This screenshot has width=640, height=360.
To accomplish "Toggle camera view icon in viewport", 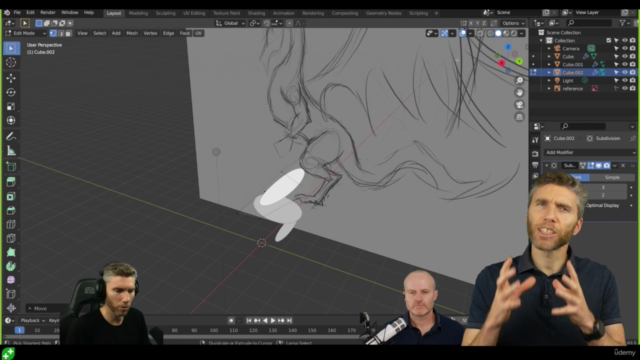I will 519,105.
